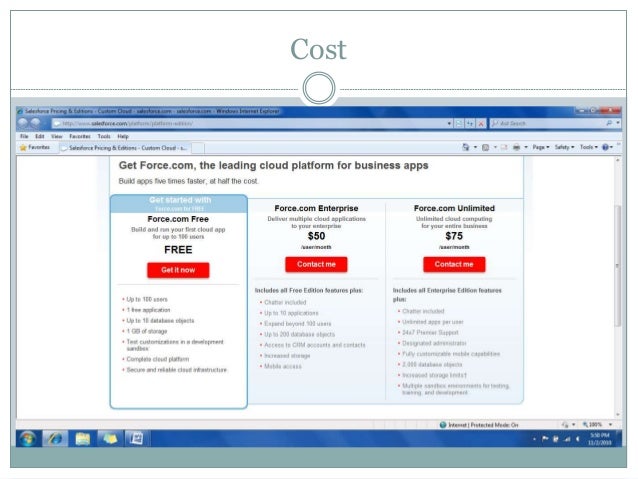Screen dimensions: 638x479
Task: Click 'Up to 100 users' bullet
Action: 147,299
